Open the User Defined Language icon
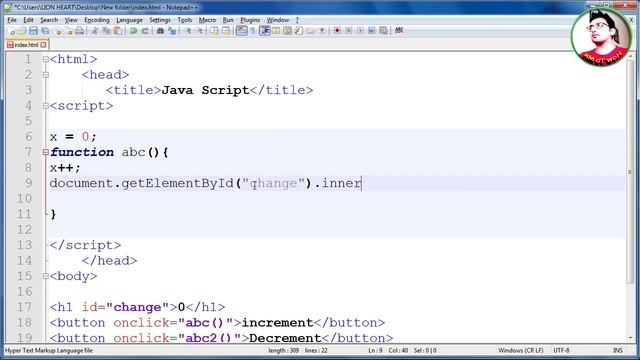The image size is (640, 360). click(x=276, y=31)
